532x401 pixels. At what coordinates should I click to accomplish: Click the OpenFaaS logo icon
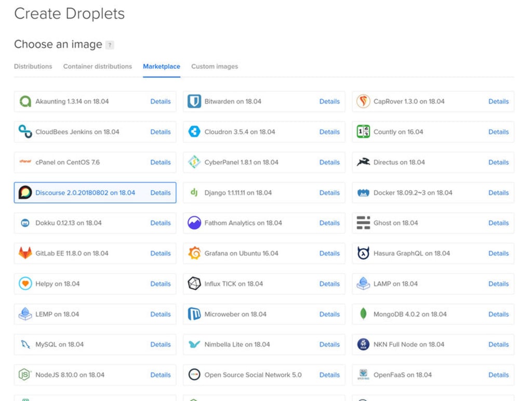[363, 374]
